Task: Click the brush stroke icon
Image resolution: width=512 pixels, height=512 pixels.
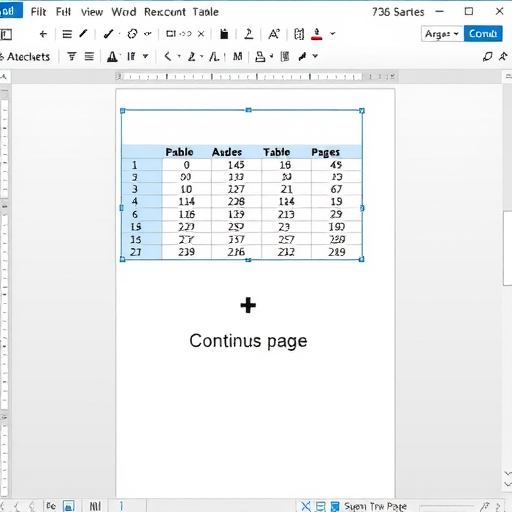Action: coord(108,34)
